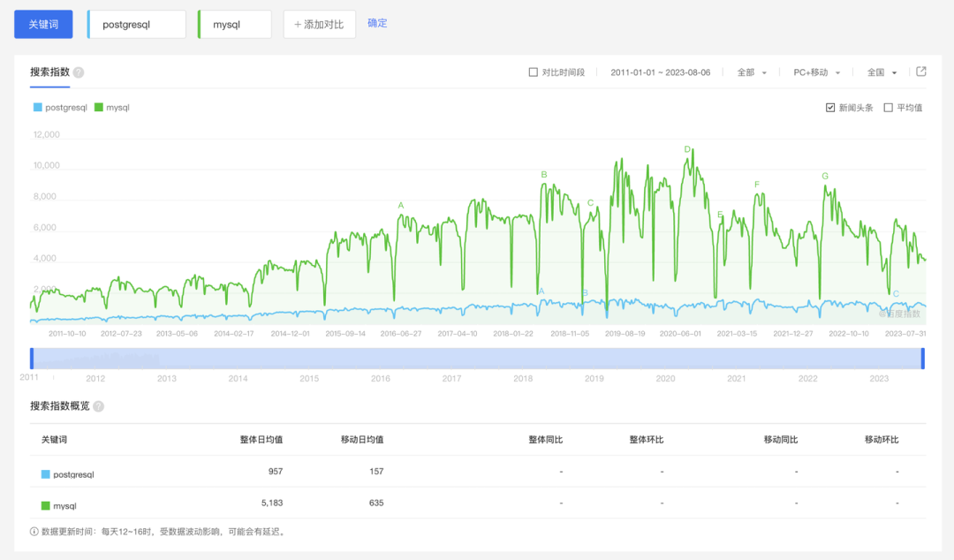Click green news marker E on mysql line

tap(721, 215)
